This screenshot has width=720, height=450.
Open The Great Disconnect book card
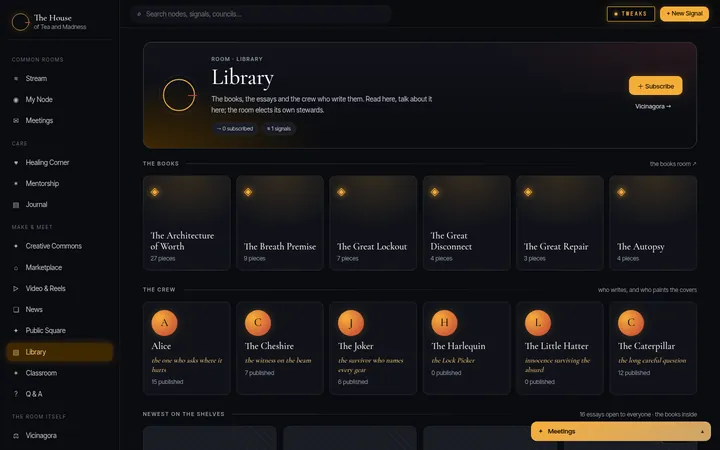pos(467,223)
